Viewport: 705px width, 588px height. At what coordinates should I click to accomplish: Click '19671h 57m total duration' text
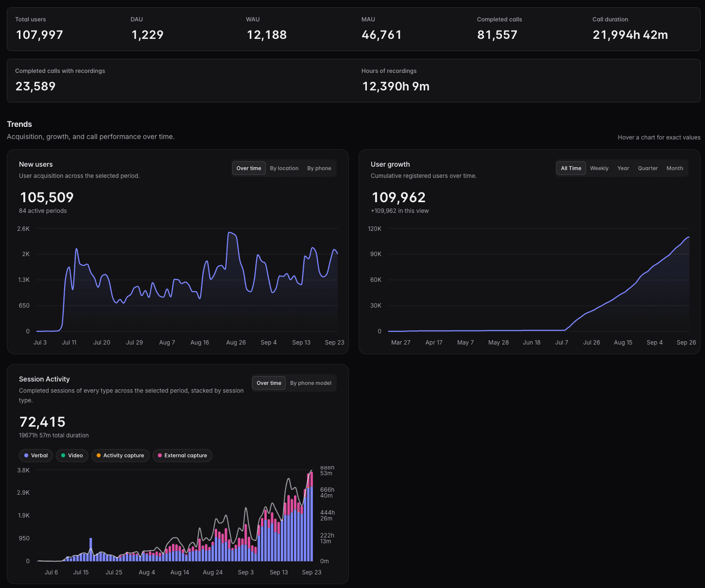click(x=54, y=435)
